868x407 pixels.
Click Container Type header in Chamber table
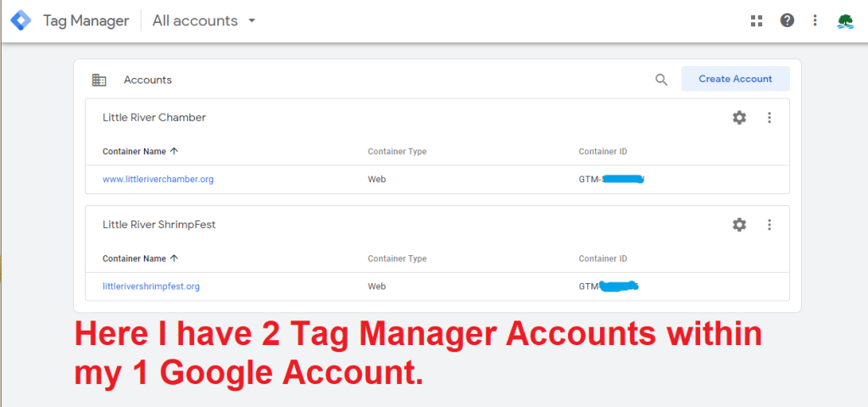397,151
